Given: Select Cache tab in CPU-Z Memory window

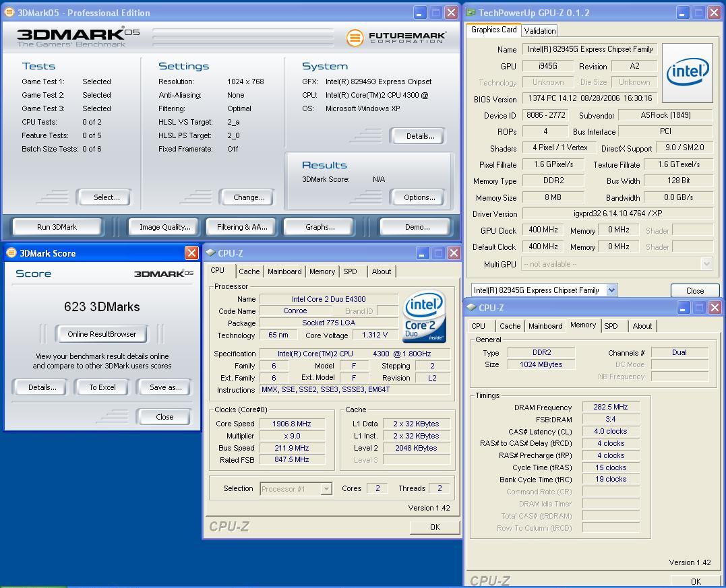Looking at the screenshot, I should pos(510,326).
